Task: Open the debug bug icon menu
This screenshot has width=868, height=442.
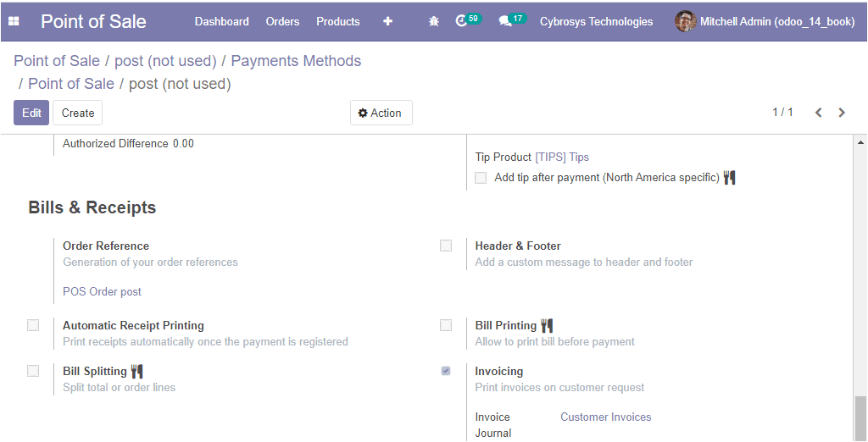Action: click(434, 21)
